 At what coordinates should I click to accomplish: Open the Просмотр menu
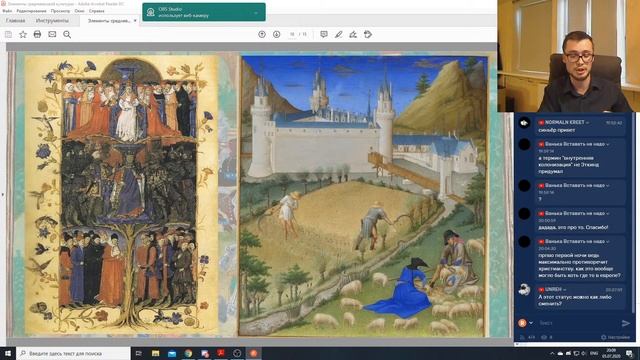(60, 11)
